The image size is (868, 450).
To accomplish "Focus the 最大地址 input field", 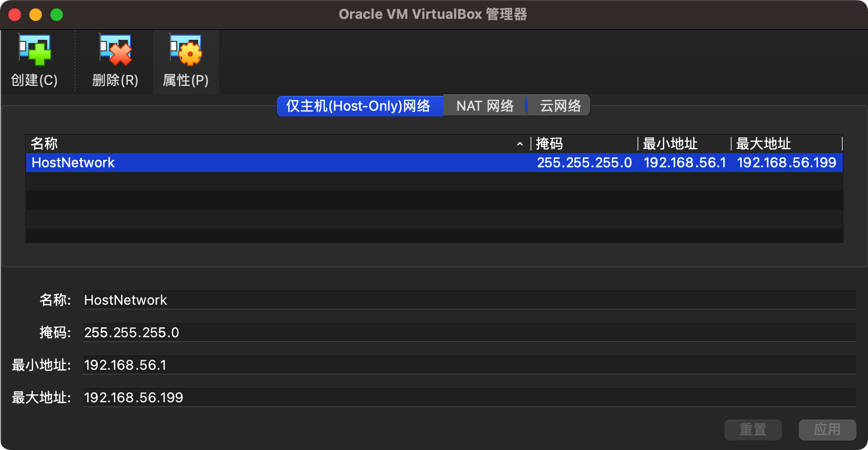I will click(469, 398).
